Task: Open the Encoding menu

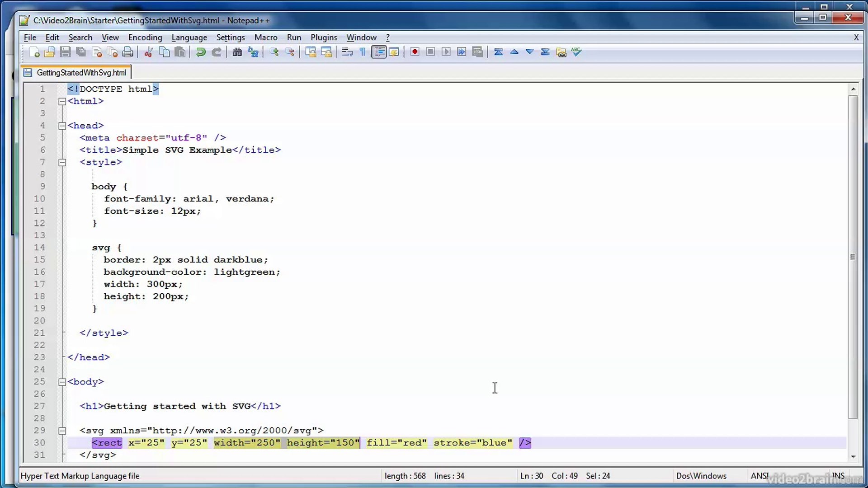Action: click(x=145, y=38)
